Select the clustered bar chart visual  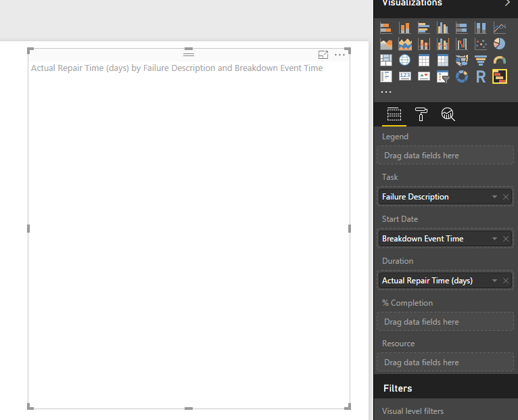pyautogui.click(x=424, y=28)
